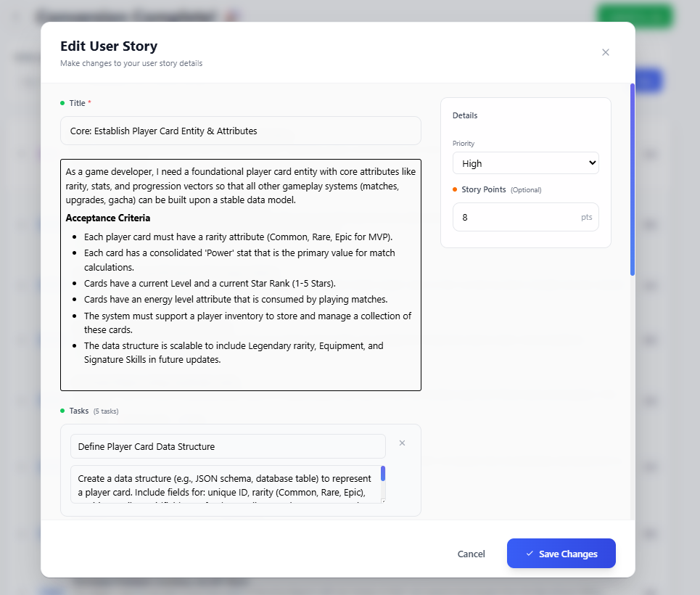Click the task description resize handle
Screen dimensions: 700x595
click(x=383, y=501)
